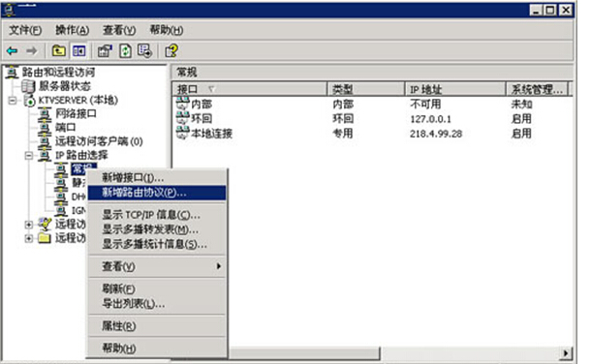
Task: Click the 本地连接 interface row icon
Action: [183, 133]
